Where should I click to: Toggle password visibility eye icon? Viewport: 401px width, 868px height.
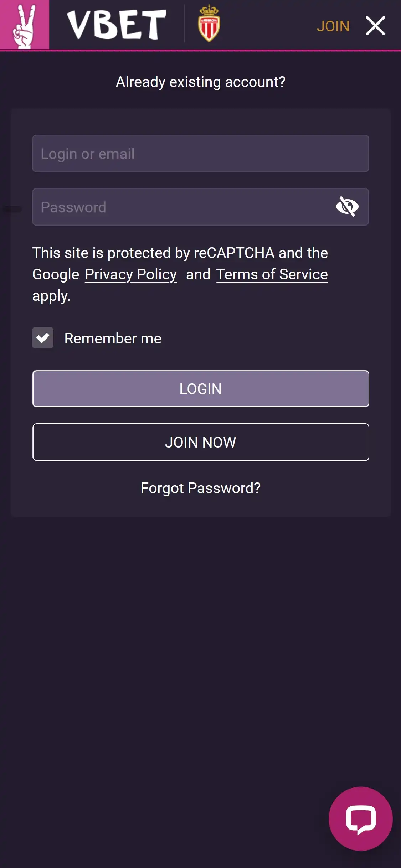(347, 207)
